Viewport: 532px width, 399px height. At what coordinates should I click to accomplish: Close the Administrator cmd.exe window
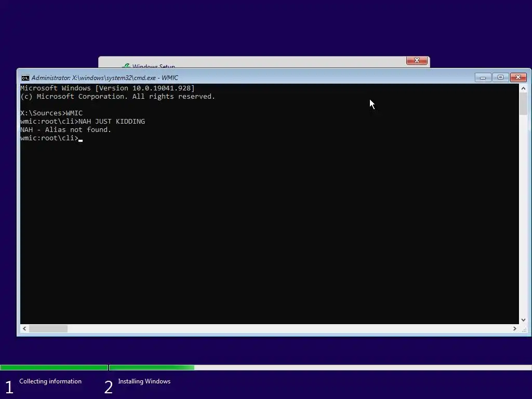tap(518, 77)
